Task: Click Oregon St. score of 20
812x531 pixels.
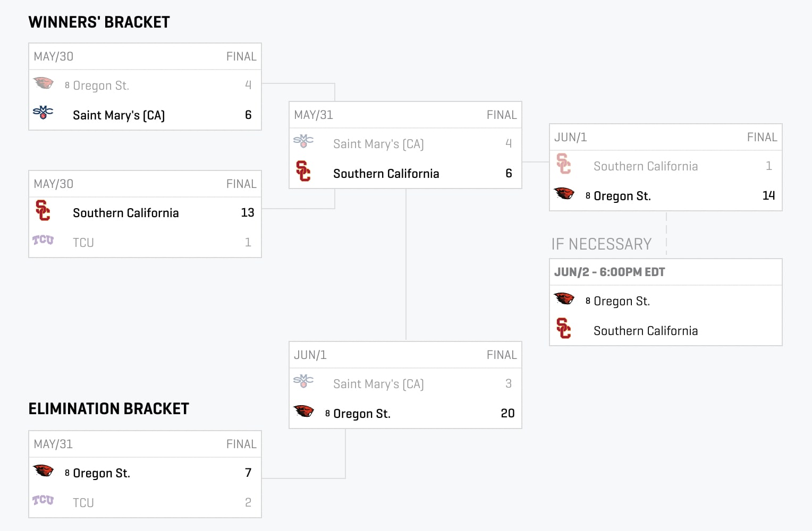Action: [508, 413]
